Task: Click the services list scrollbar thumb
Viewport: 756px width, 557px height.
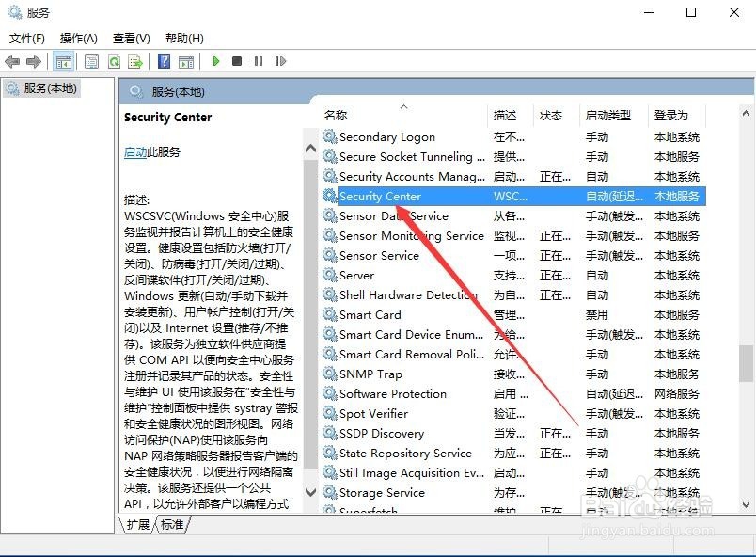Action: (x=746, y=363)
